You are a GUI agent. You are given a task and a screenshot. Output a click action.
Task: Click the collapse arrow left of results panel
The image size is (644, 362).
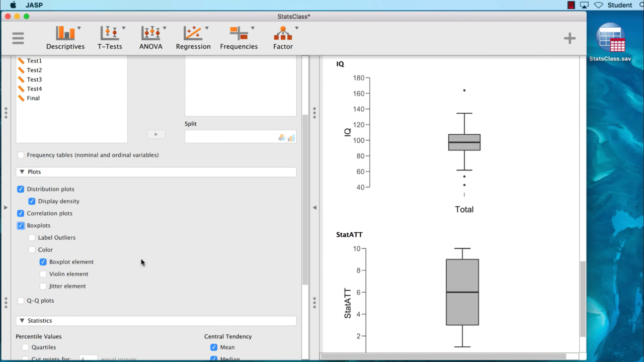tap(314, 207)
